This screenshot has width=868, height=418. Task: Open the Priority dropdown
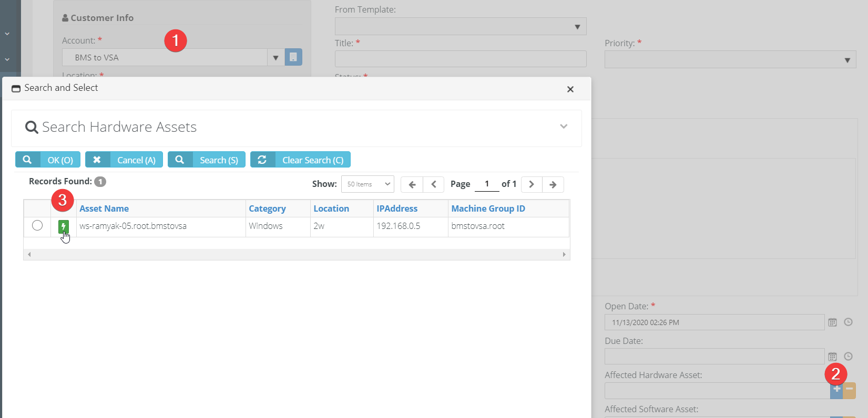click(730, 60)
